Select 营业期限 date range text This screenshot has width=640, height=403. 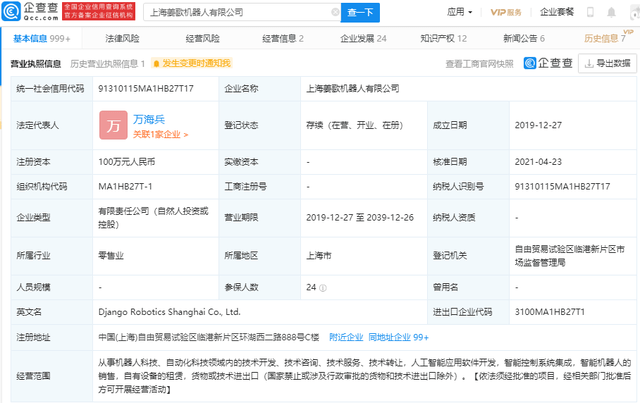click(360, 218)
